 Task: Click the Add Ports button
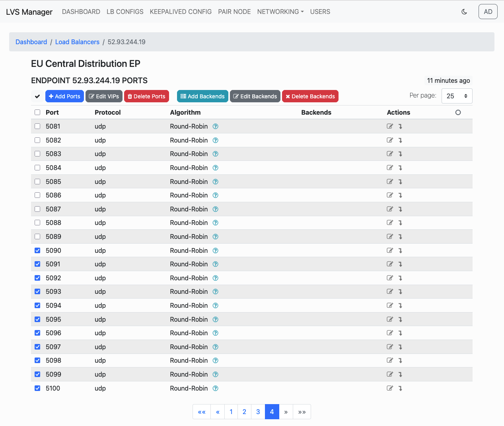point(64,96)
